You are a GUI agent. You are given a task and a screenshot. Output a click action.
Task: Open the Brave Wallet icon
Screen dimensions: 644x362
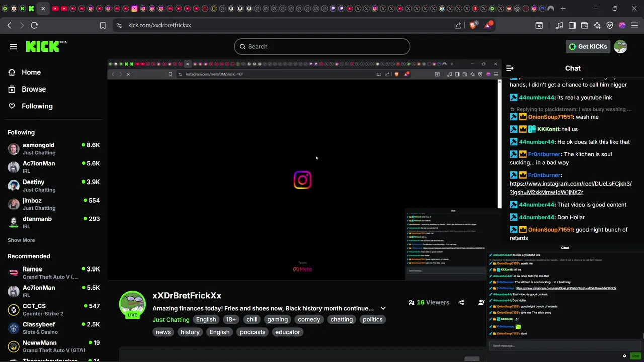tap(585, 25)
